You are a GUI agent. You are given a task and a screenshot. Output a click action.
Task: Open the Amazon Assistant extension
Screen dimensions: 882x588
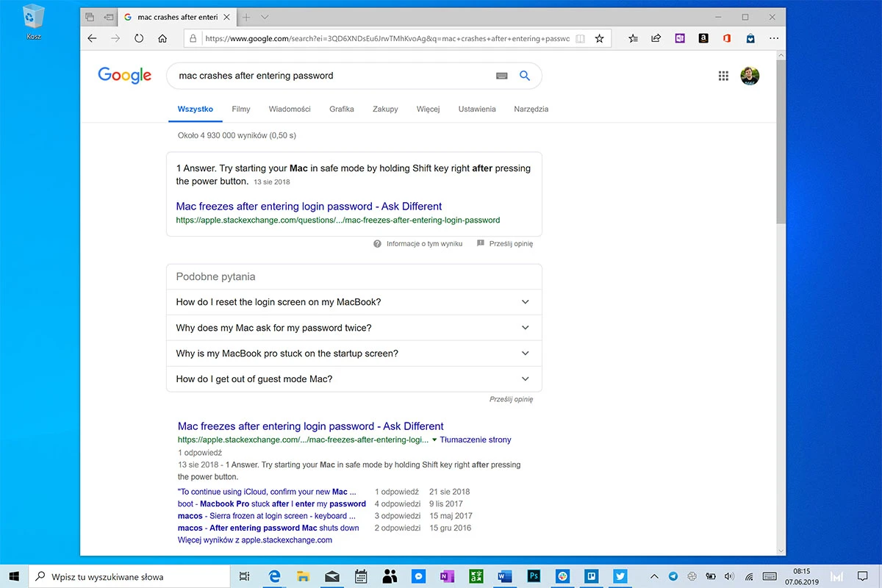703,39
